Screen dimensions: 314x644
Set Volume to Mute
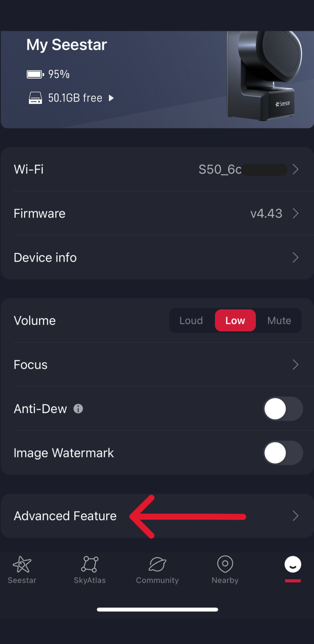click(x=279, y=321)
